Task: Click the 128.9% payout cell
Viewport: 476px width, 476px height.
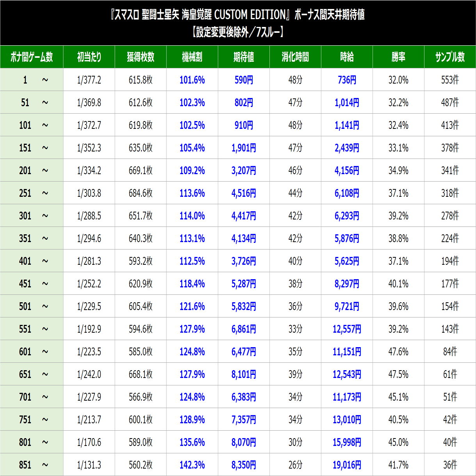Action: tap(192, 419)
